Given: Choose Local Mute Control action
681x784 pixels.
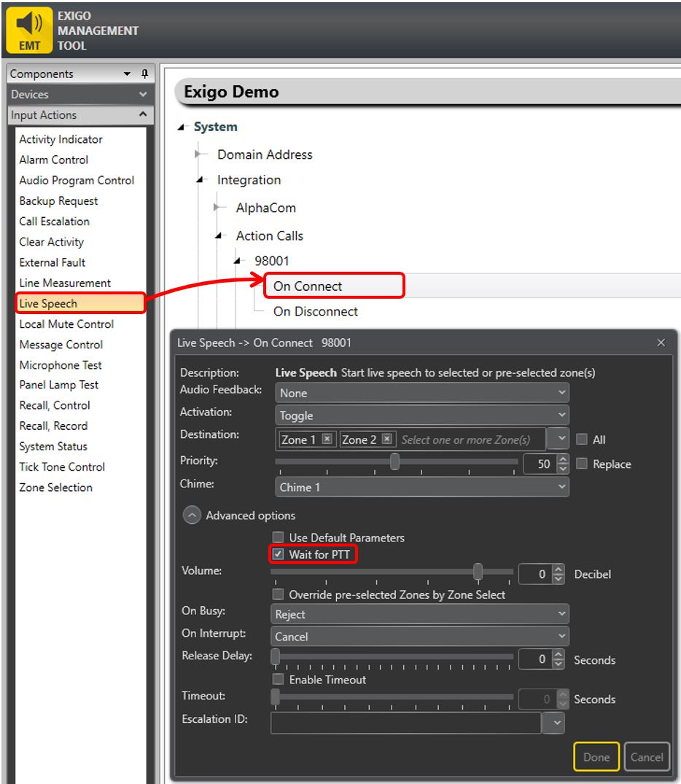Looking at the screenshot, I should point(66,324).
